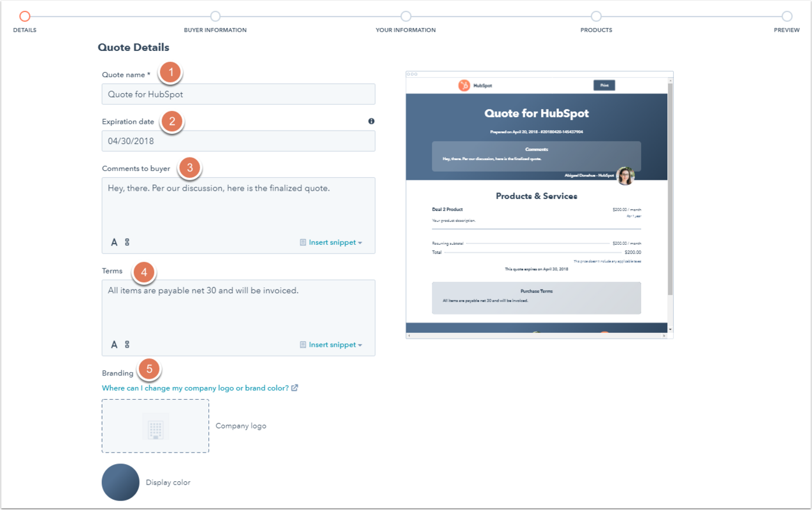Select the Details step circle
Screen dimensions: 812x510
(24, 17)
